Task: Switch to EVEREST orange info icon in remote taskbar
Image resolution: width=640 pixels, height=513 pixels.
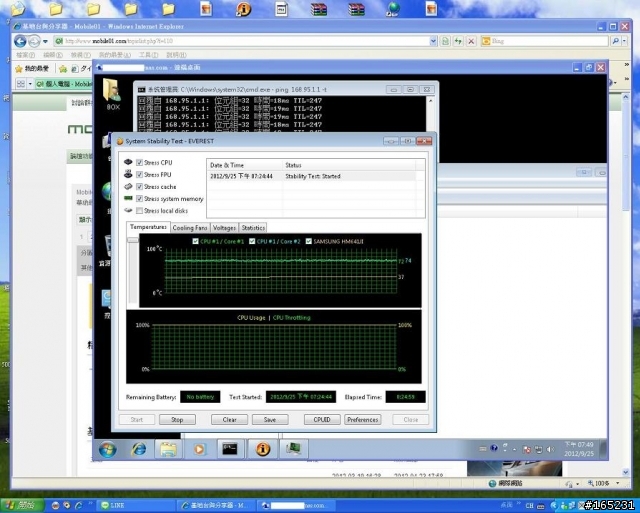Action: tap(262, 449)
